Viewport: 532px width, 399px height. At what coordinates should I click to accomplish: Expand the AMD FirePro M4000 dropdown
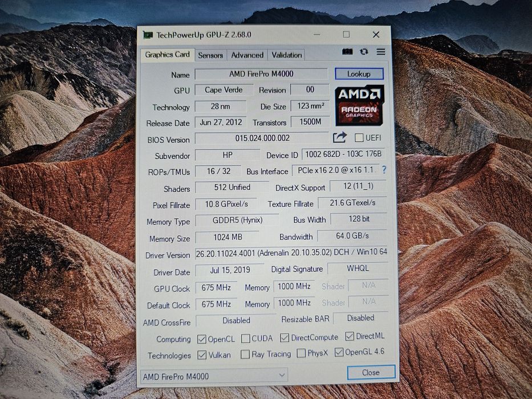214,376
